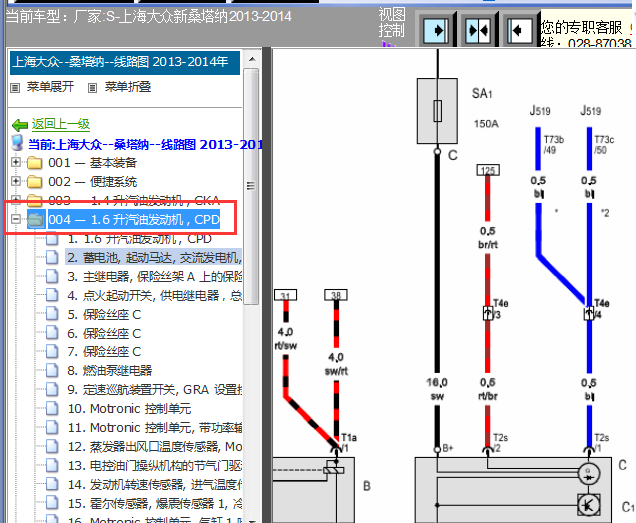Image resolution: width=636 pixels, height=523 pixels.
Task: Click the SA1 150A fuse symbol in diagram
Action: 437,111
